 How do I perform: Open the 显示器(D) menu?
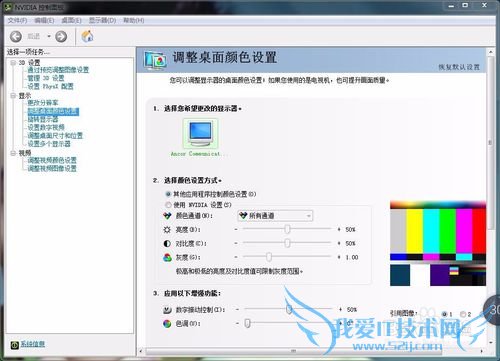(x=102, y=21)
